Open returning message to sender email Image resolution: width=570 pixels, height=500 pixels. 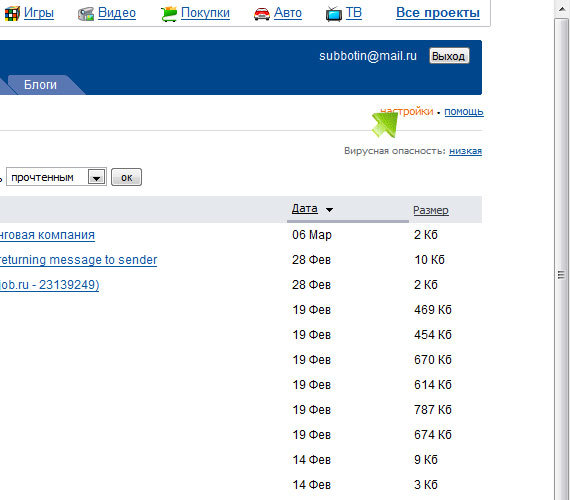pos(79,260)
